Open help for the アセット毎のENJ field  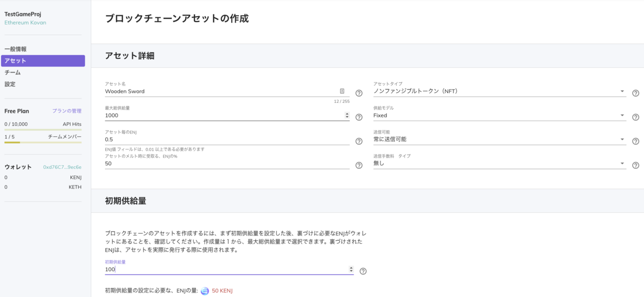pyautogui.click(x=359, y=141)
